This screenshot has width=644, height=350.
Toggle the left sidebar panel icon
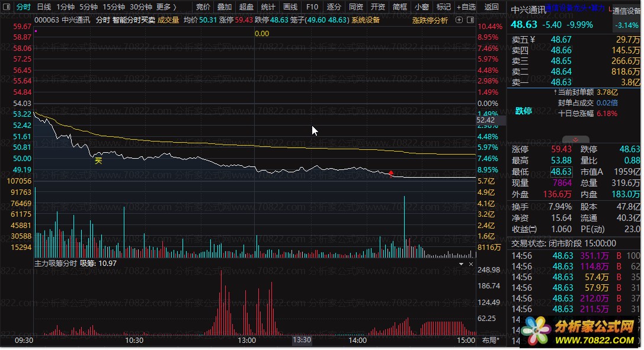click(7, 7)
